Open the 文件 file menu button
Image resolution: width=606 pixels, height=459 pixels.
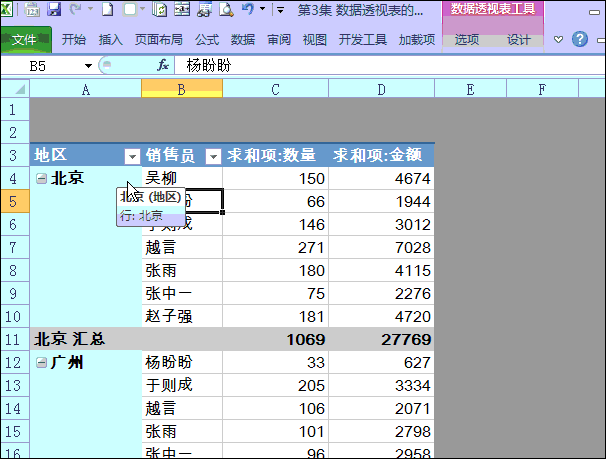[x=26, y=39]
